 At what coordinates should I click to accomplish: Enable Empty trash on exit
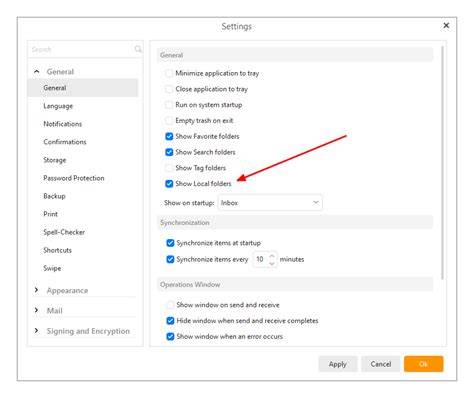click(169, 120)
